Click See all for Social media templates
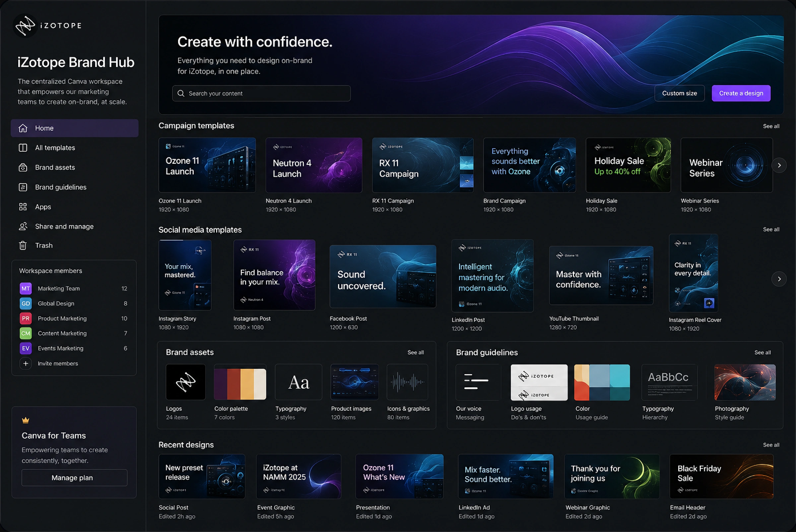 point(771,230)
